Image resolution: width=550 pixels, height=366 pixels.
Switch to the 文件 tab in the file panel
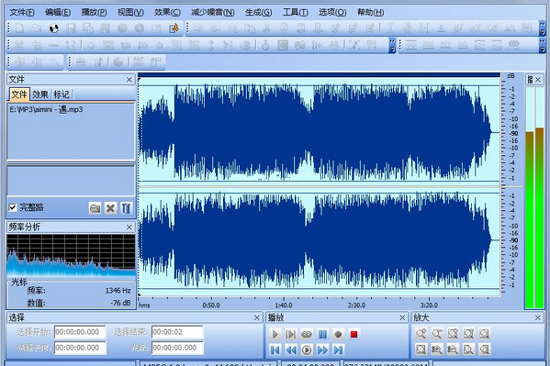coord(19,94)
